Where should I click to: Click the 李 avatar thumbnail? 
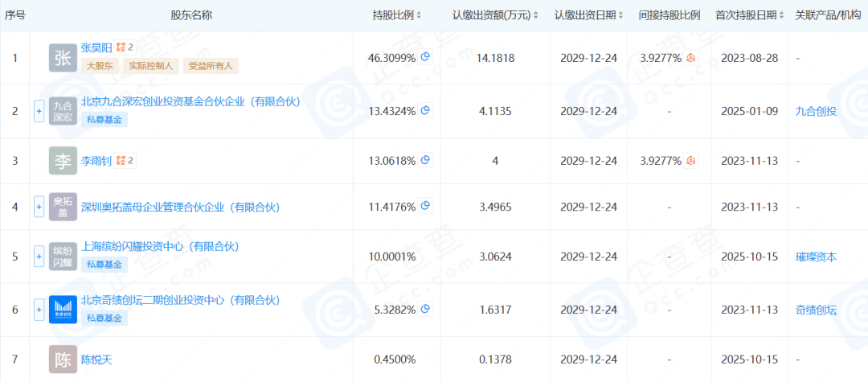point(63,161)
